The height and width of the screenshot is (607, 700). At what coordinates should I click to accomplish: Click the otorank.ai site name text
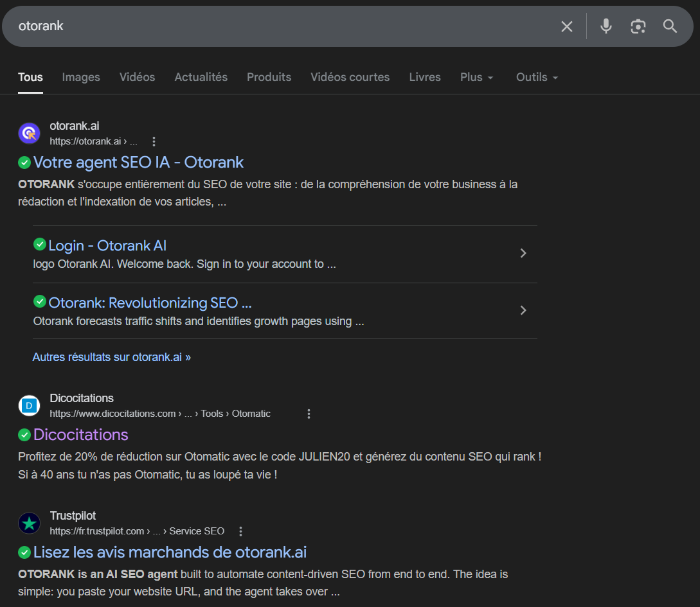point(75,126)
